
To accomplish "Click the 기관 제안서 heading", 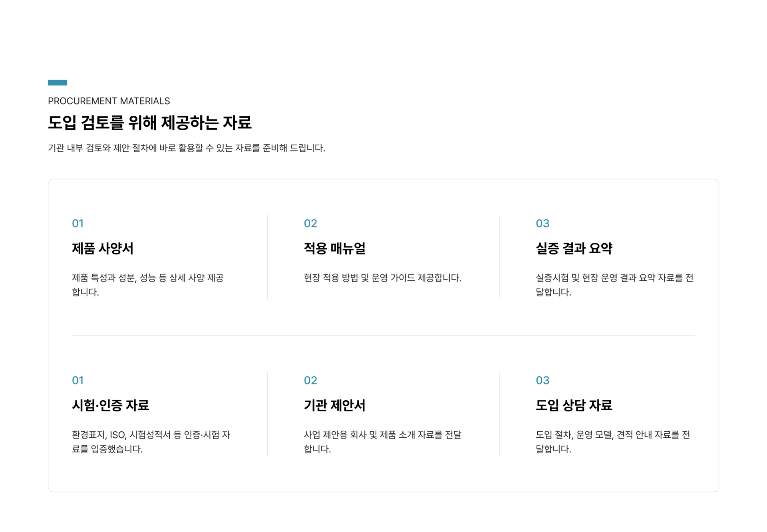I will click(x=334, y=405).
